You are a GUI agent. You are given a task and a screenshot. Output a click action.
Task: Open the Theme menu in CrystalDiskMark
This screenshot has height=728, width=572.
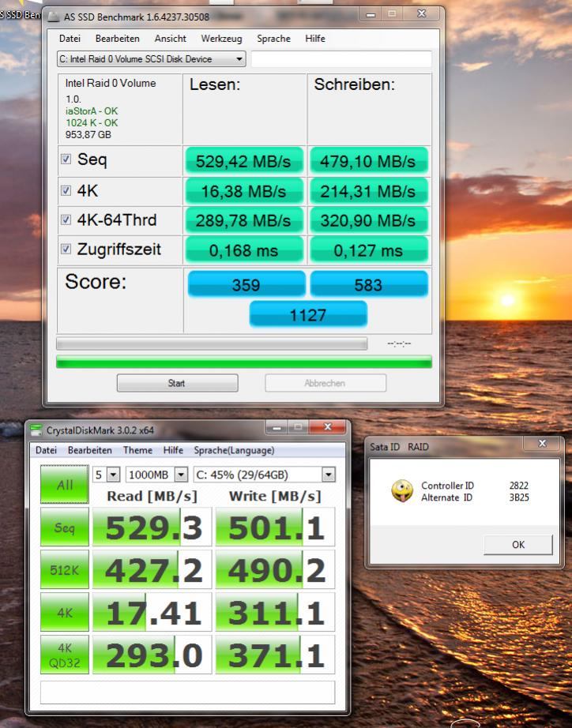click(x=137, y=450)
